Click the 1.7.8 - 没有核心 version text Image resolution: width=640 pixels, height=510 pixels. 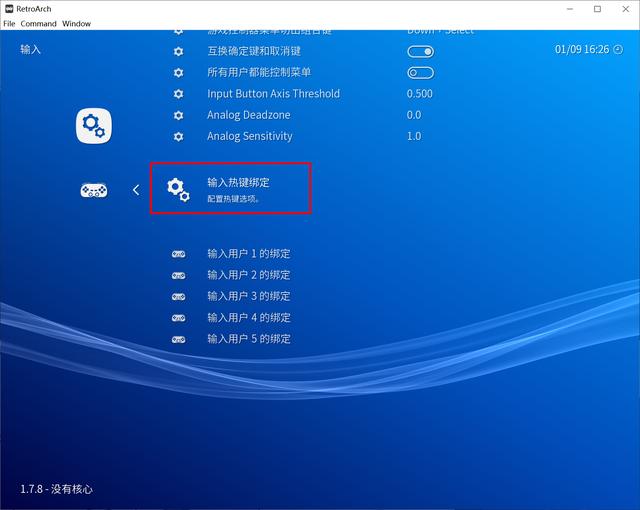56,489
